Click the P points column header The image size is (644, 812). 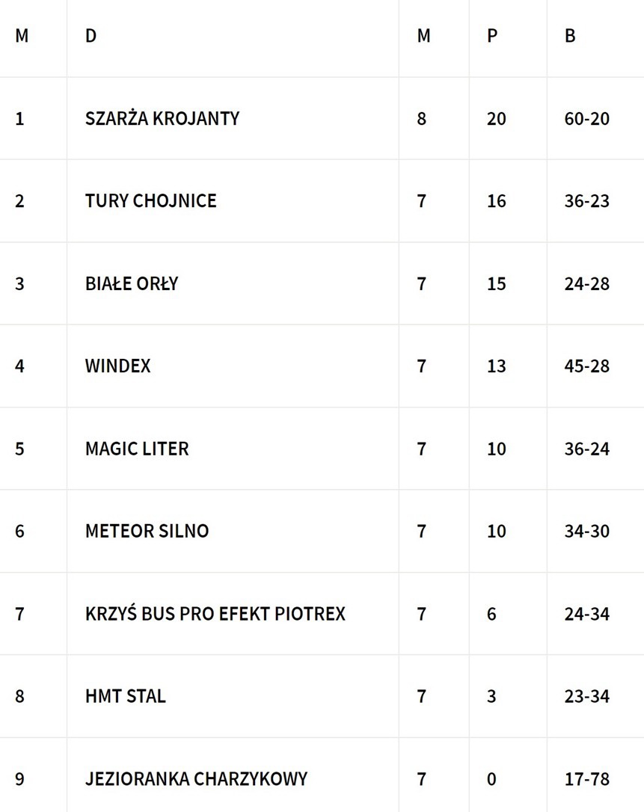(492, 36)
